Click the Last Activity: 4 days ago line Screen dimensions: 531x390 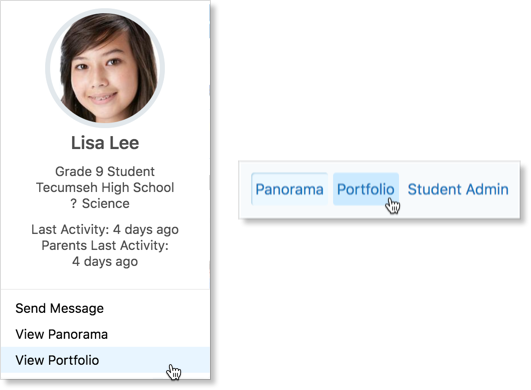click(x=105, y=230)
